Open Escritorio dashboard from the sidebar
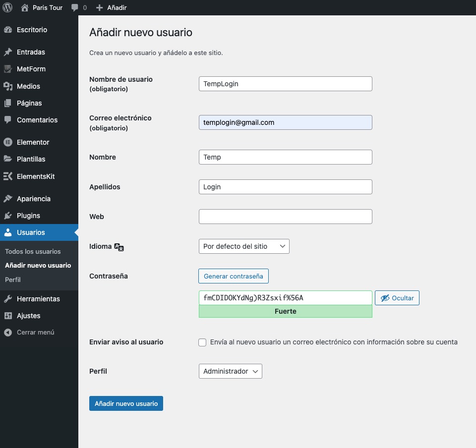The height and width of the screenshot is (448, 476). pyautogui.click(x=32, y=30)
